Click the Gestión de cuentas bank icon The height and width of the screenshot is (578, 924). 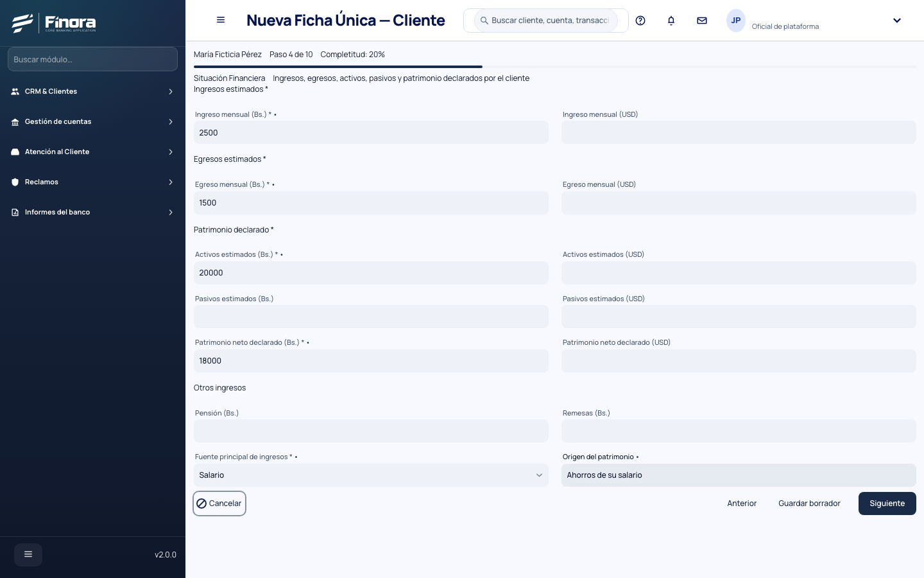15,121
